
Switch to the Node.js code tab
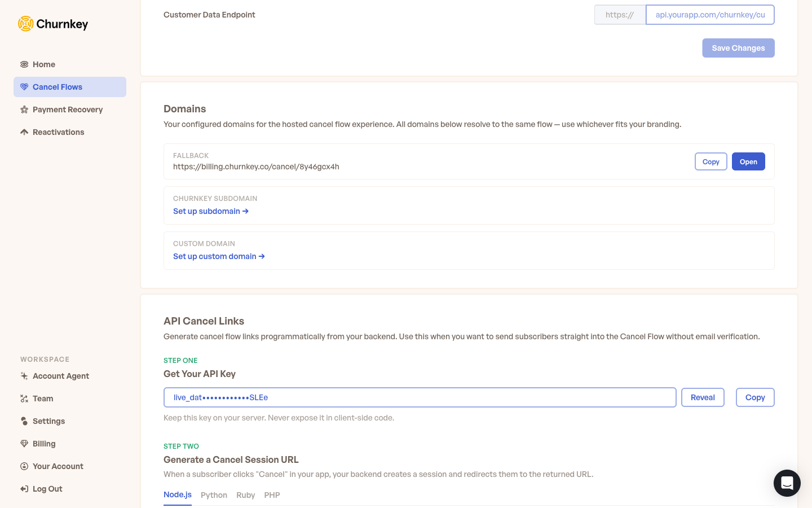[x=178, y=494]
